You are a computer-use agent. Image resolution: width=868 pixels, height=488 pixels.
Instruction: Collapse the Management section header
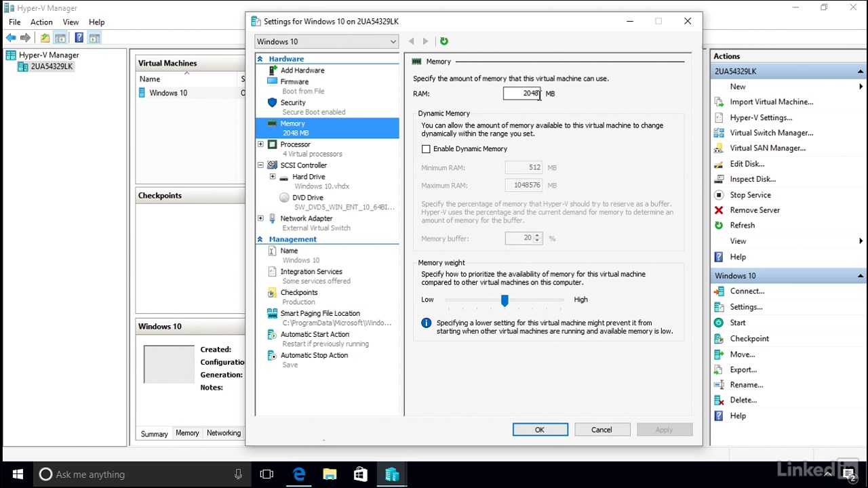[x=260, y=239]
